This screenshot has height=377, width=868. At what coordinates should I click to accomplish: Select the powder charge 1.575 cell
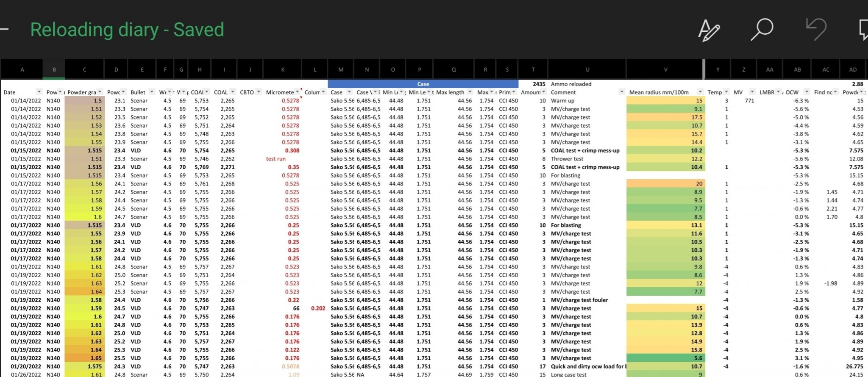pos(84,366)
